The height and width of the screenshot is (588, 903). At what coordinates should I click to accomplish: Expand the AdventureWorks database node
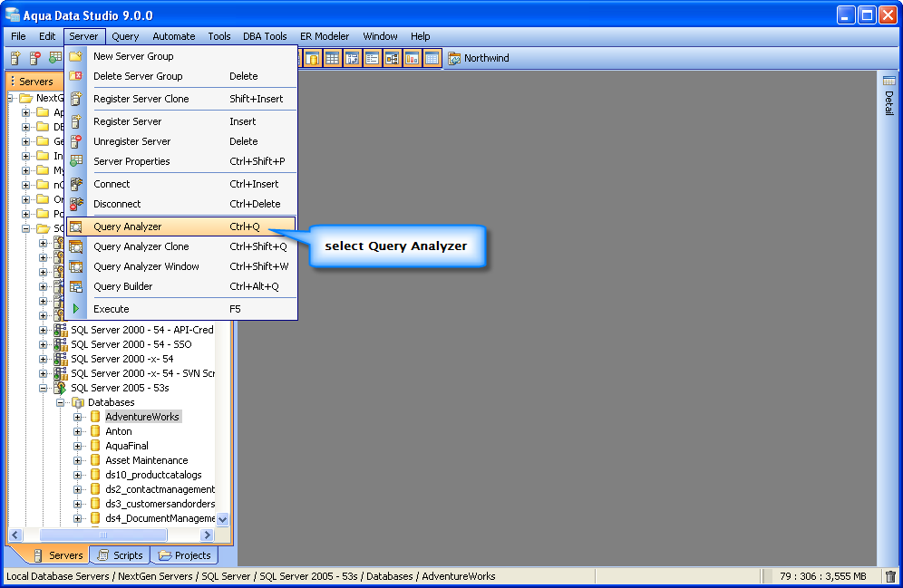point(78,417)
